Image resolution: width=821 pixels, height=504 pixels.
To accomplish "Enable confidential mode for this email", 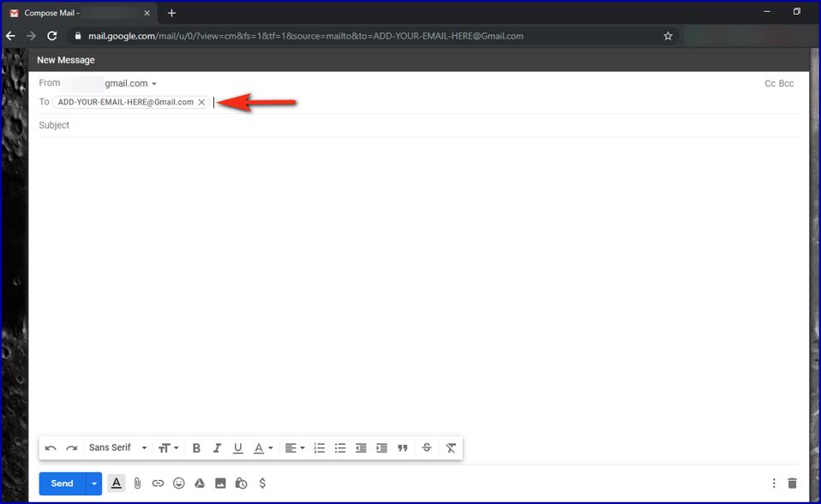I will pyautogui.click(x=241, y=483).
